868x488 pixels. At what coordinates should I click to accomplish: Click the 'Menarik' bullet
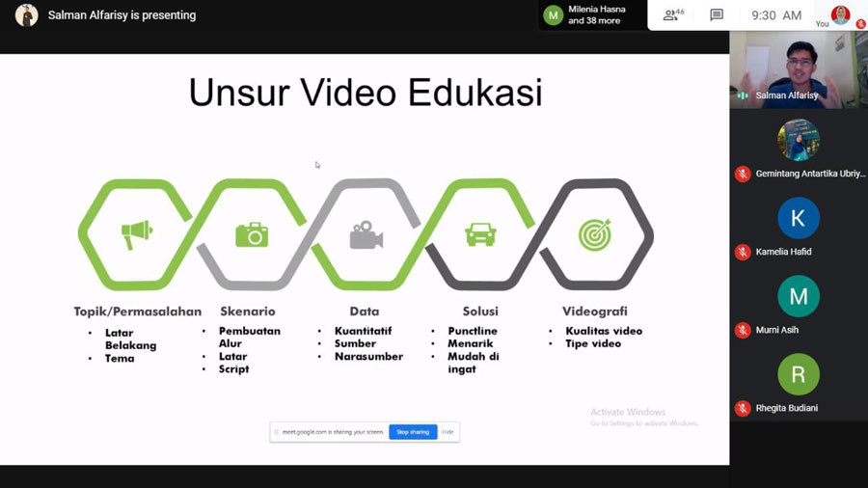pyautogui.click(x=470, y=343)
